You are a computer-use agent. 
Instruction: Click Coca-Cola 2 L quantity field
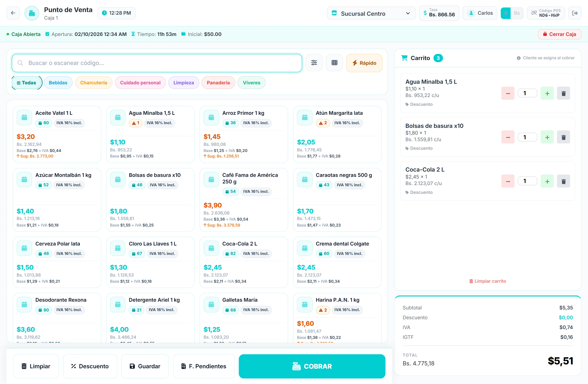point(528,181)
